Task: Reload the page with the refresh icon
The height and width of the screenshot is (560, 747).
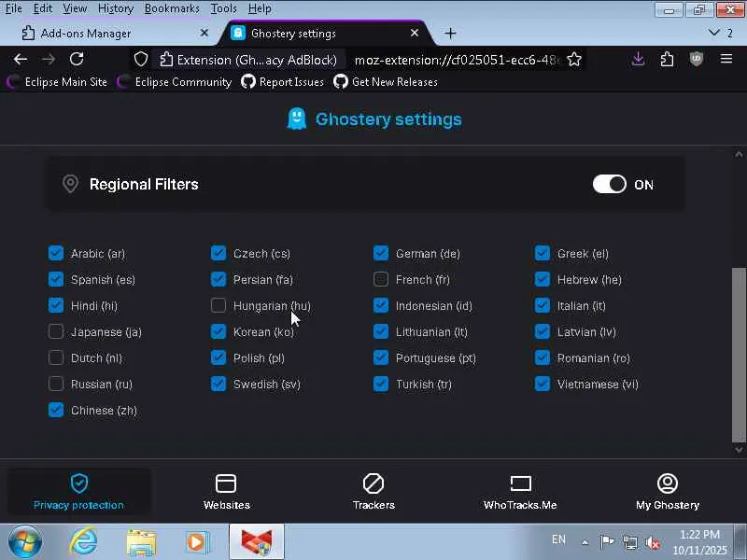Action: pos(77,60)
